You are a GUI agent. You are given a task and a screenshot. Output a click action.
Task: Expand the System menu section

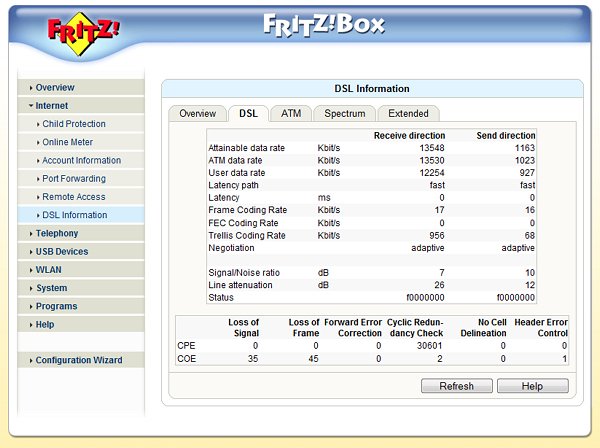[x=51, y=288]
